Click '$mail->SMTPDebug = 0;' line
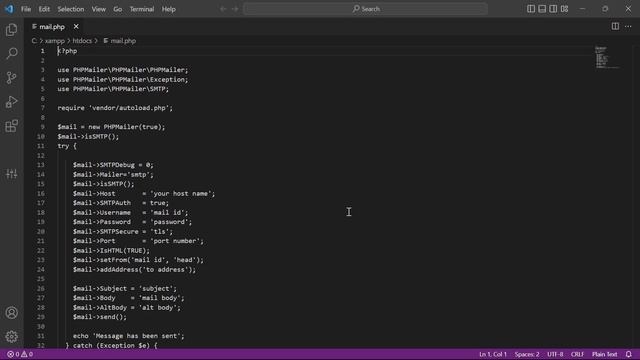This screenshot has height=360, width=640. tap(113, 165)
